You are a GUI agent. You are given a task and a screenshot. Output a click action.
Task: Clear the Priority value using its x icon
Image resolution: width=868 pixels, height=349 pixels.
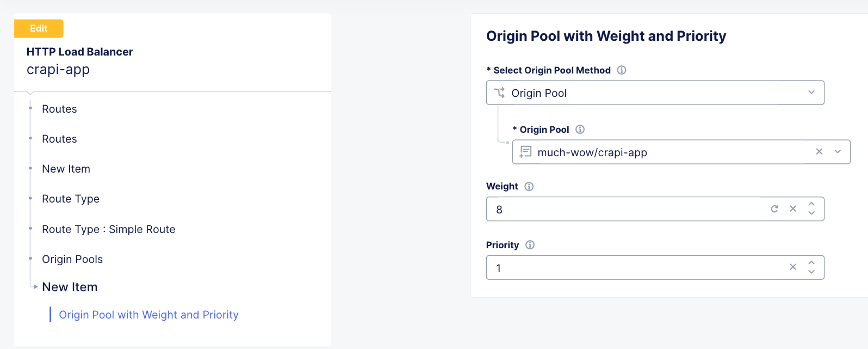(792, 267)
